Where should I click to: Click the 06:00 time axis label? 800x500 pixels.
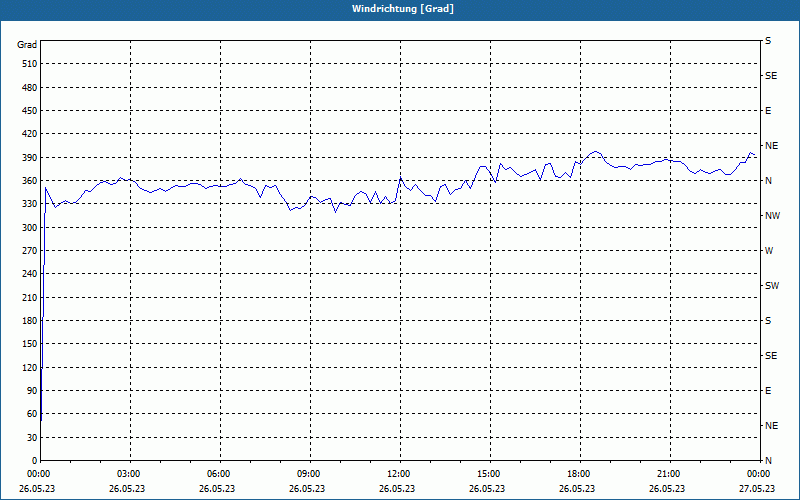click(219, 474)
